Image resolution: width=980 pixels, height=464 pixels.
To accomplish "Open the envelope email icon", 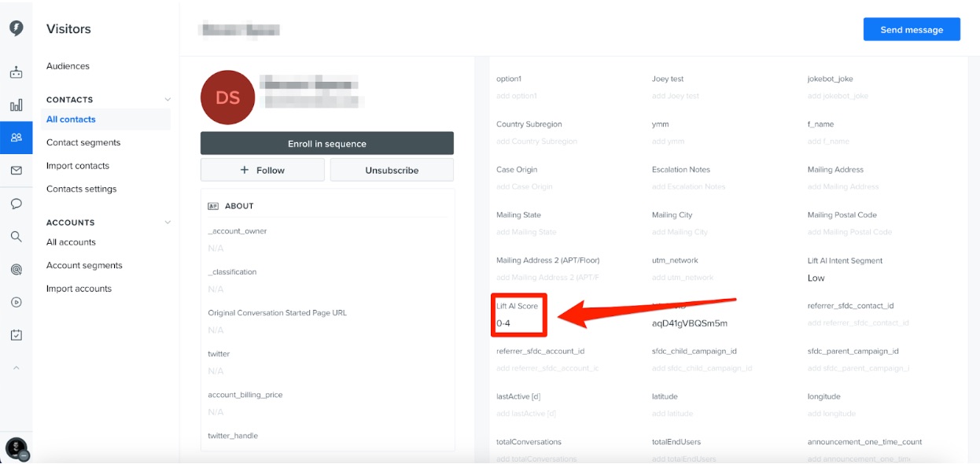I will [16, 171].
